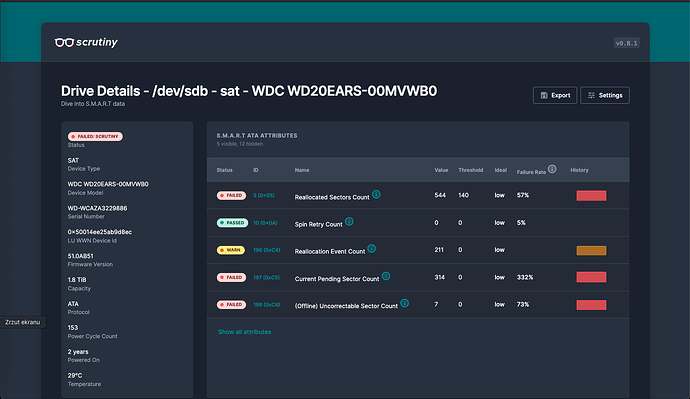The image size is (690, 399).
Task: Click the 332% failure rate
Action: (525, 278)
